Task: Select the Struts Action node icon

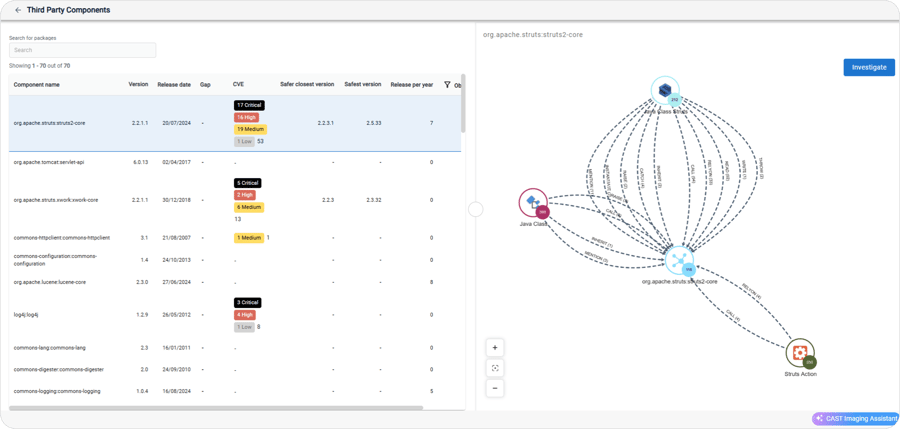Action: click(799, 352)
